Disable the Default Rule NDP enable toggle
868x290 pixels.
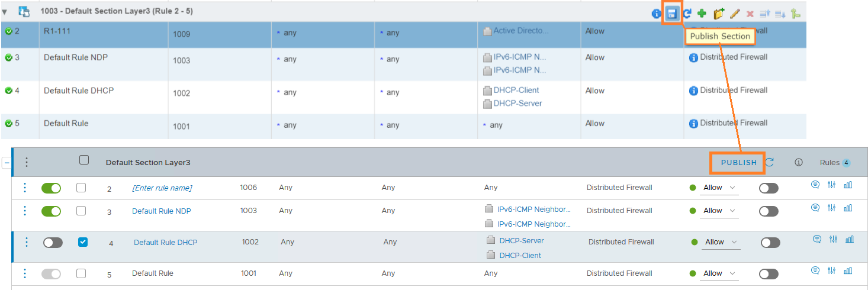pyautogui.click(x=51, y=211)
